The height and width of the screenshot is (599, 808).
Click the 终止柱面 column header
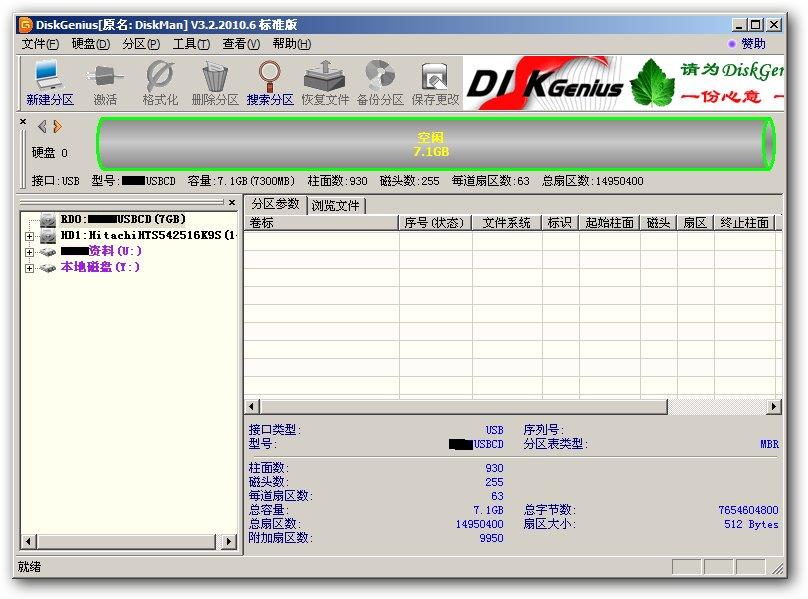[x=745, y=223]
